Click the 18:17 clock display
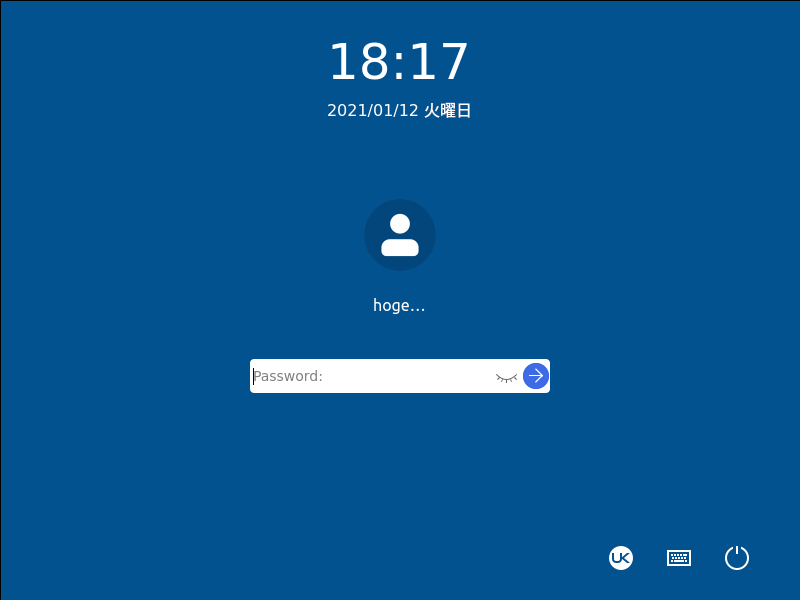 point(399,62)
